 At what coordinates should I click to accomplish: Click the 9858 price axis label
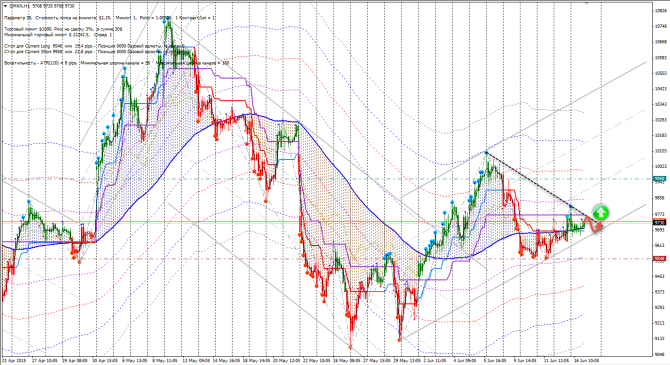660,198
